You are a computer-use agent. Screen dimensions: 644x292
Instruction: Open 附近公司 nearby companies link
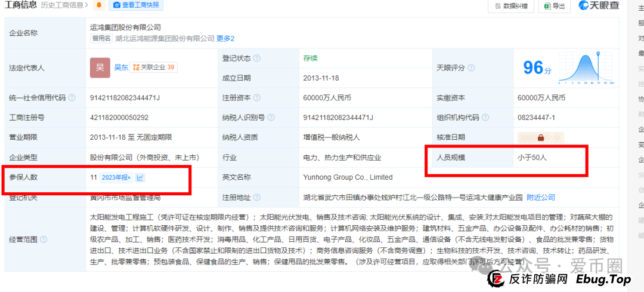(541, 198)
